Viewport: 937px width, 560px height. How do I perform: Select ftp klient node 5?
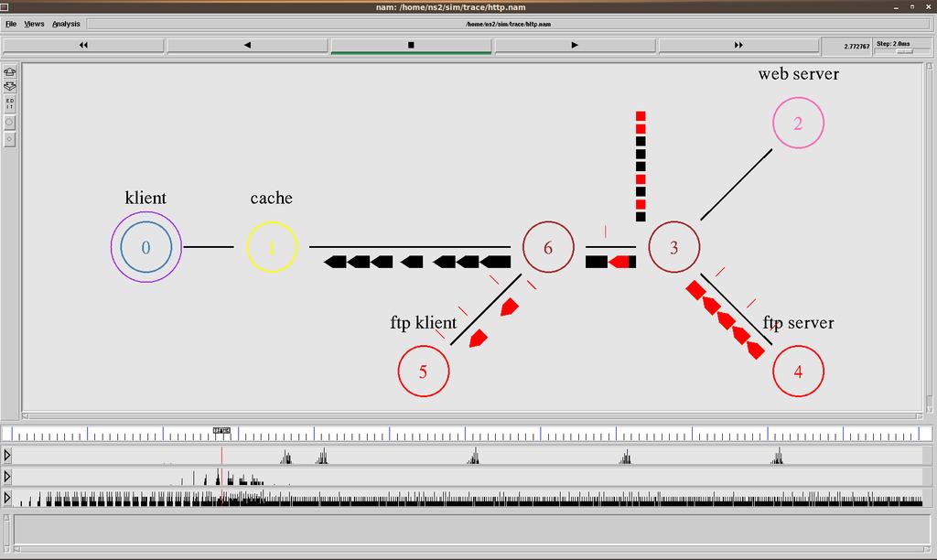coord(423,372)
